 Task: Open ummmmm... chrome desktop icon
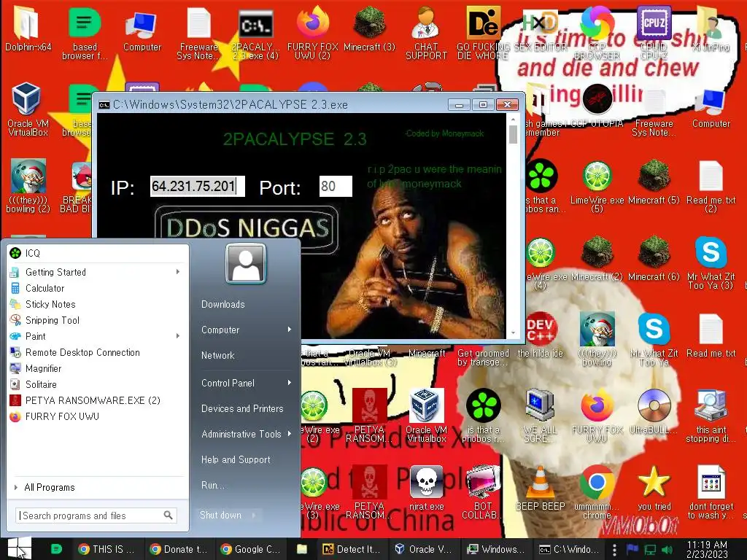click(x=597, y=492)
